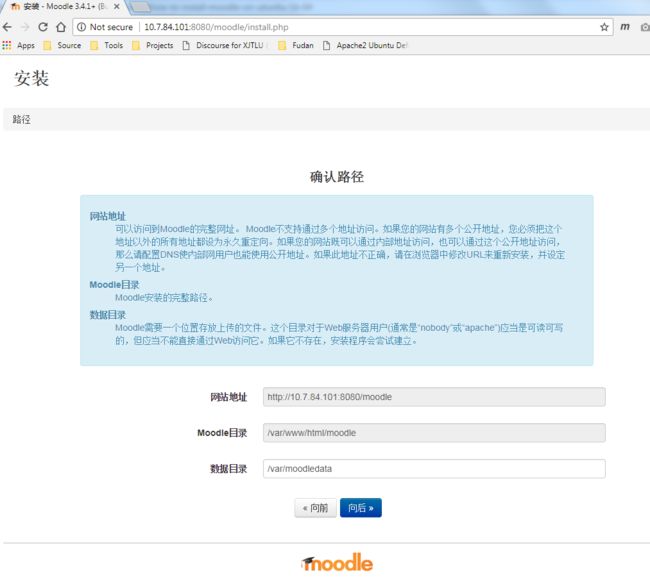Screen dimensions: 650x577
Task: Click the 向后 » next button
Action: point(361,508)
